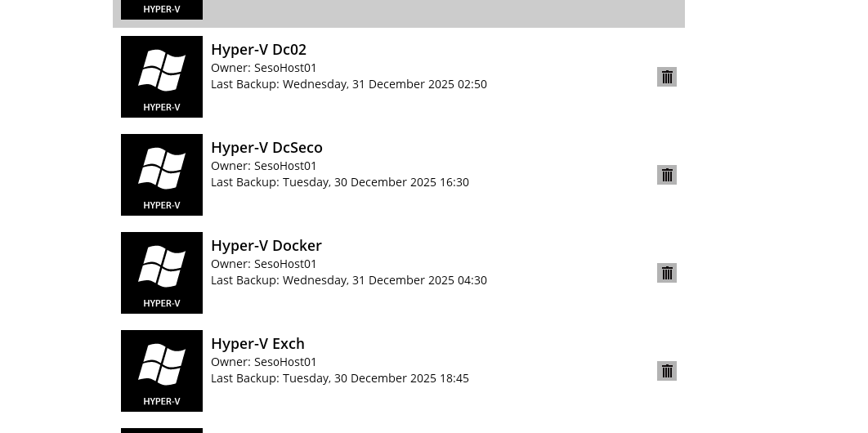Click the Hyper-V Dc02 Windows logo icon
Viewport: 868px width, 433px height.
tap(162, 77)
